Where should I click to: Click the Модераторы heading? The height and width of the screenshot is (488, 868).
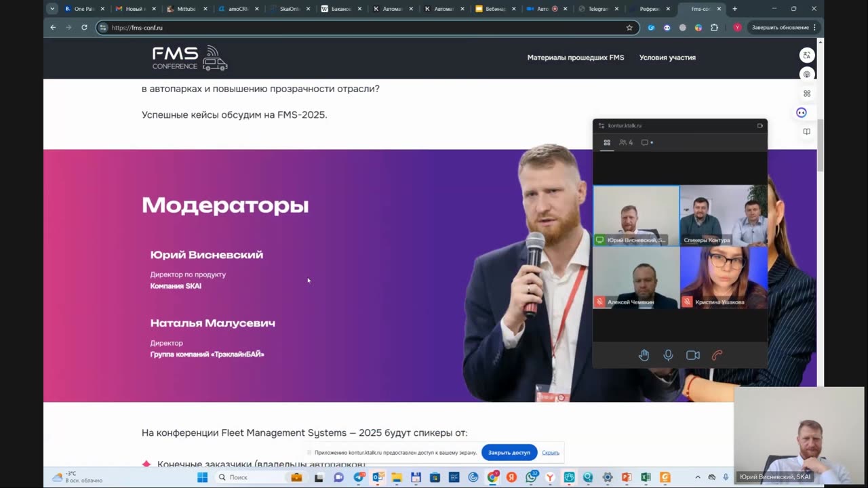tap(225, 205)
